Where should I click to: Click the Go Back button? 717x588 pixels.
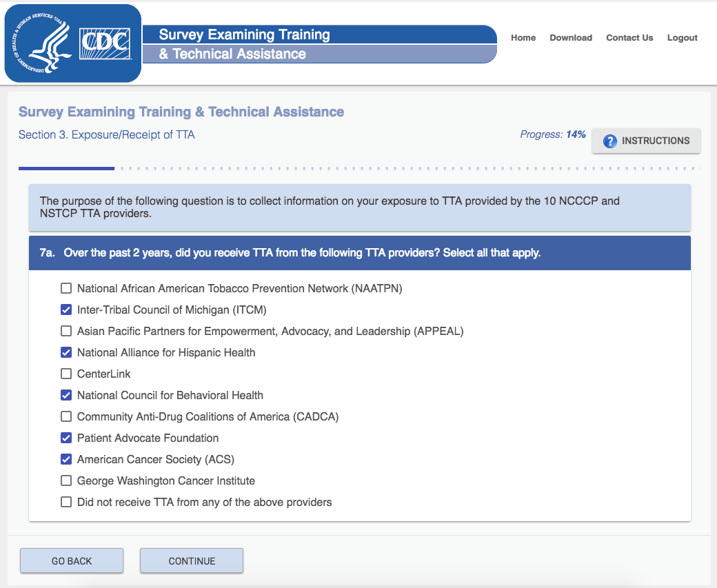[x=72, y=561]
